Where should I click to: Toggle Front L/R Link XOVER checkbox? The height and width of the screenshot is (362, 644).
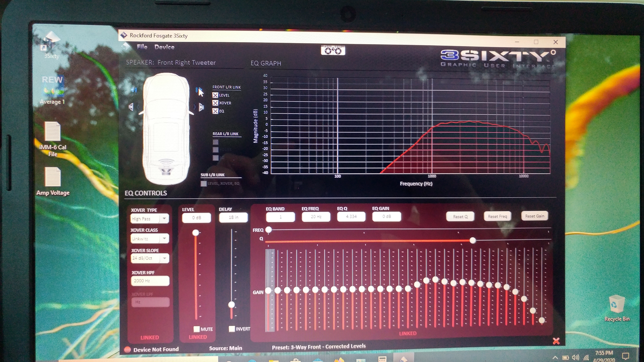point(215,103)
